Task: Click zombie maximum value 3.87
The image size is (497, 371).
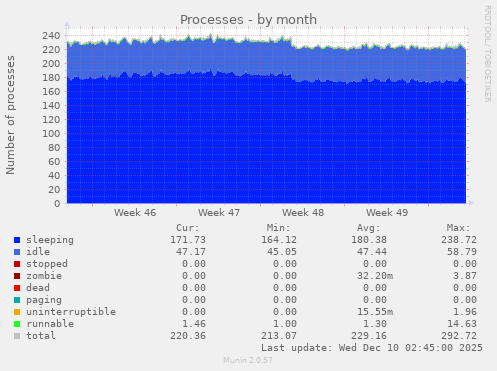Action: (x=465, y=276)
